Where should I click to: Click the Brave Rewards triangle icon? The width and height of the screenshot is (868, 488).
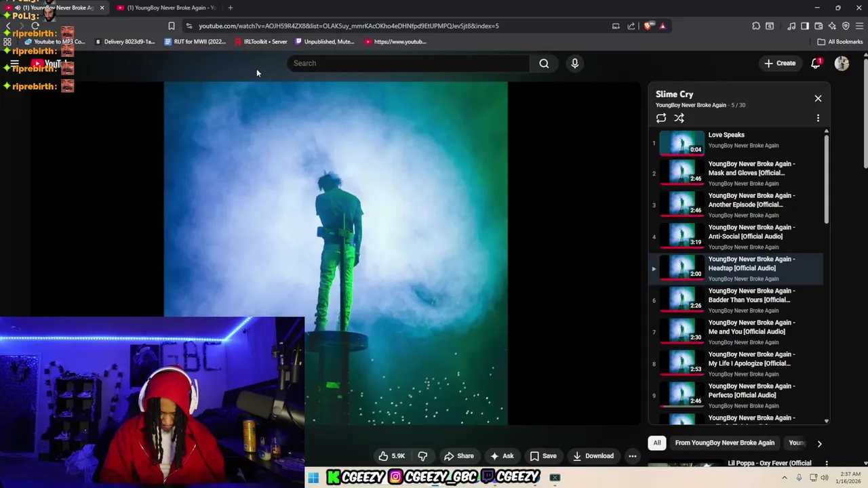coord(663,26)
